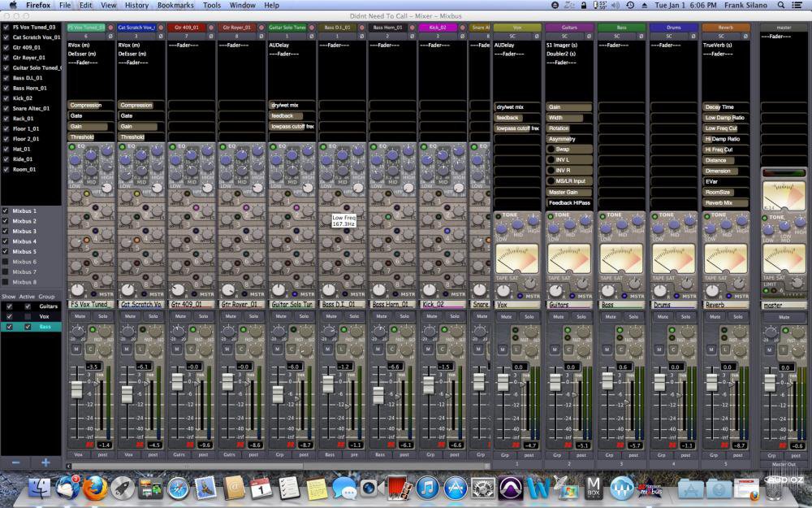Open the post metering dropdown on Gtr Royer_01

[253, 455]
